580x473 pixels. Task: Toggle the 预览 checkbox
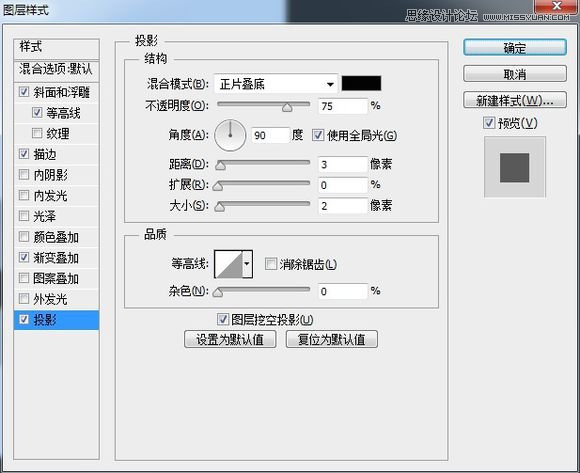489,123
